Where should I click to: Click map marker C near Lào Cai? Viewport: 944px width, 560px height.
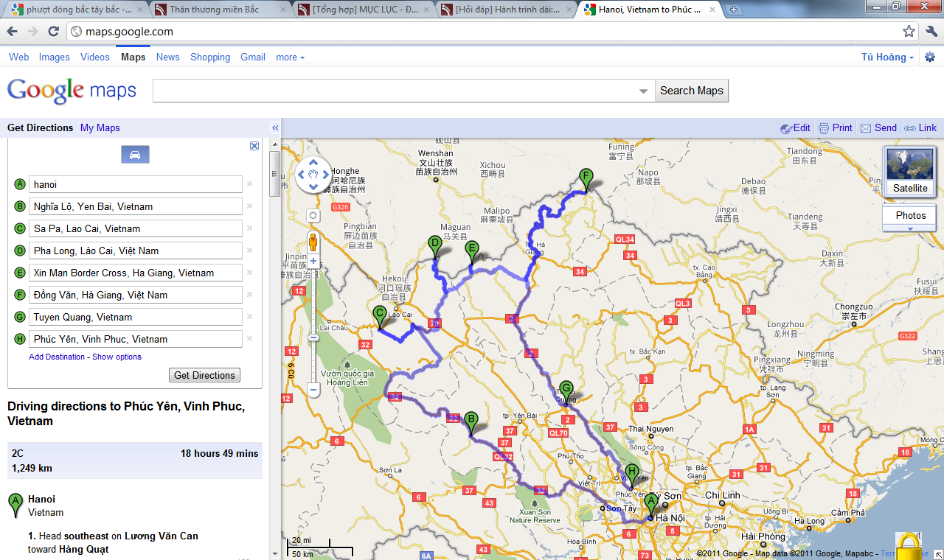[x=380, y=317]
